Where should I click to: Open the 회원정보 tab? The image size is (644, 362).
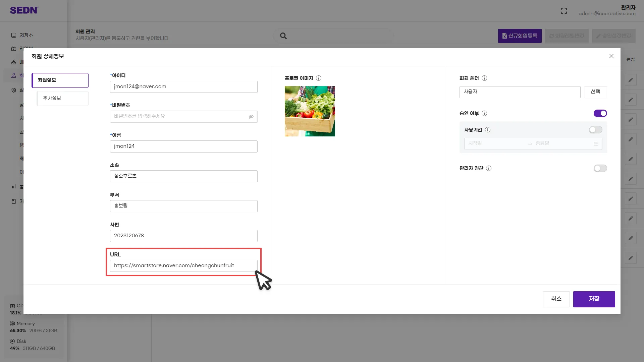pos(60,80)
